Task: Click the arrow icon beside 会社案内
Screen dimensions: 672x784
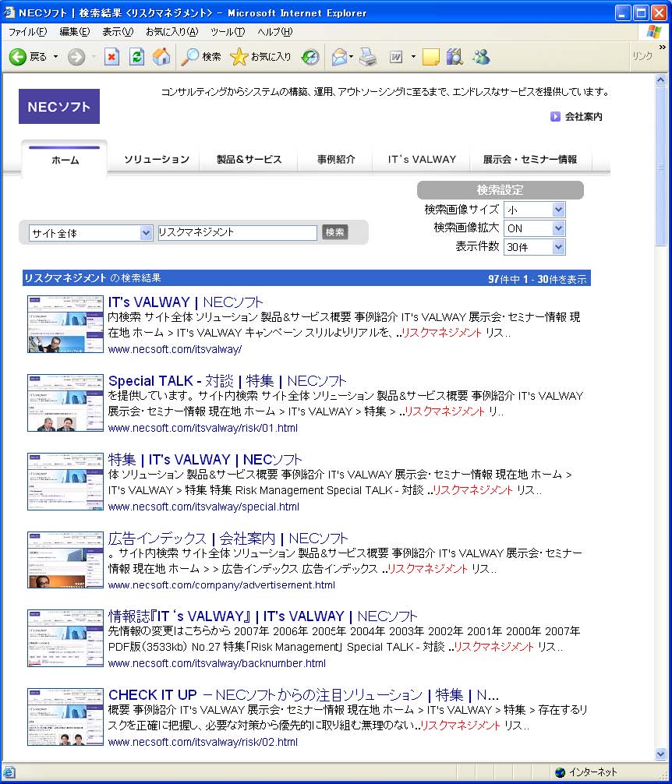Action: [x=555, y=116]
